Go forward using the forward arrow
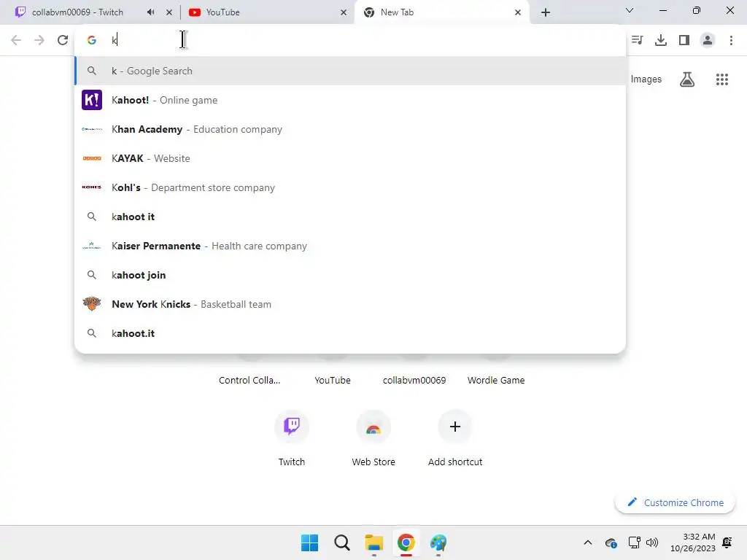Screen dimensions: 747x560 pos(39,40)
